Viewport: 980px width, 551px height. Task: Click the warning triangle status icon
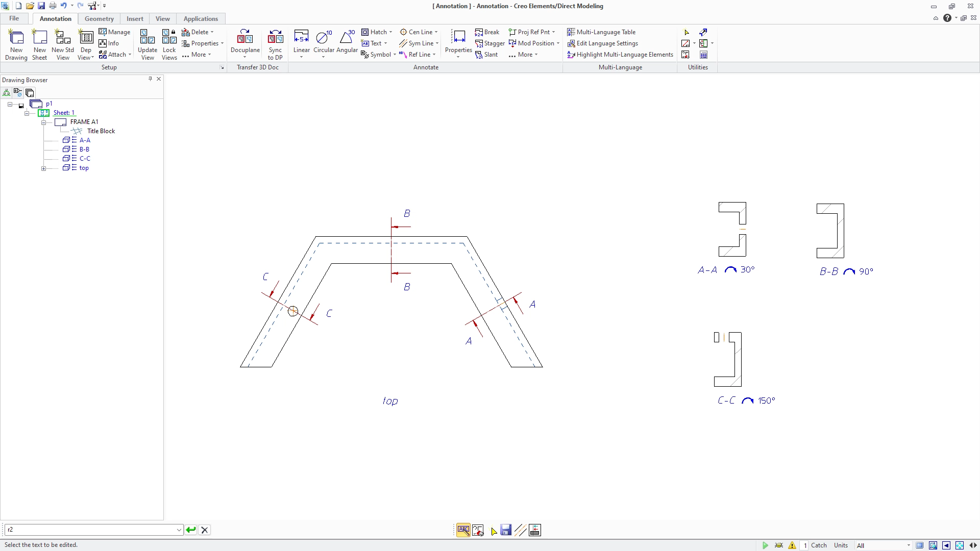792,545
